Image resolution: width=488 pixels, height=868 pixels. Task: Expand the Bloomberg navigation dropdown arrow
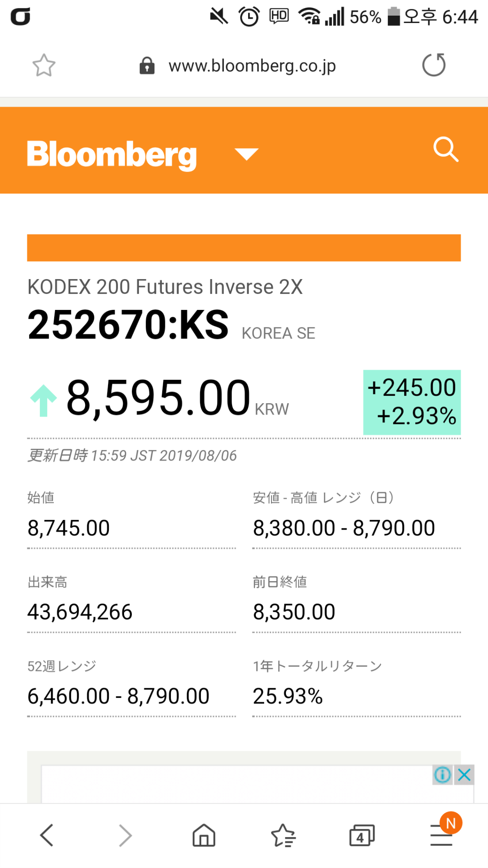(246, 154)
